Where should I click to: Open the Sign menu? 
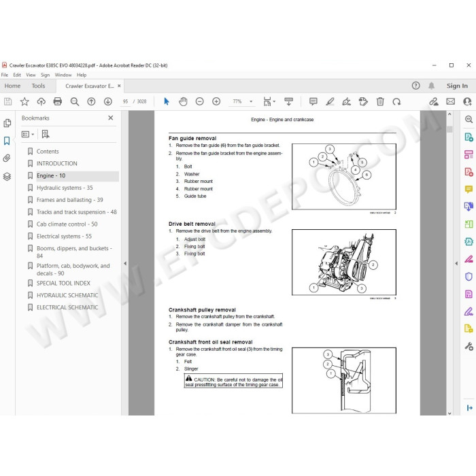point(46,75)
